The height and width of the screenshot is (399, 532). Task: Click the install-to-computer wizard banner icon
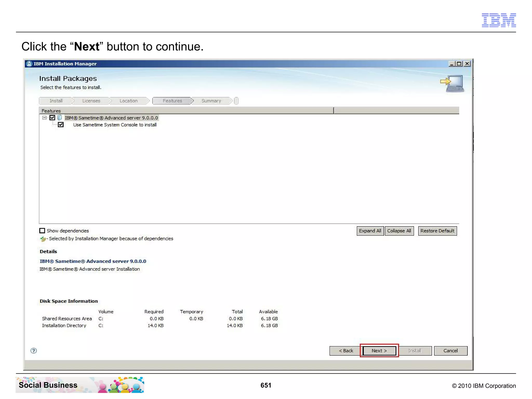tap(452, 84)
